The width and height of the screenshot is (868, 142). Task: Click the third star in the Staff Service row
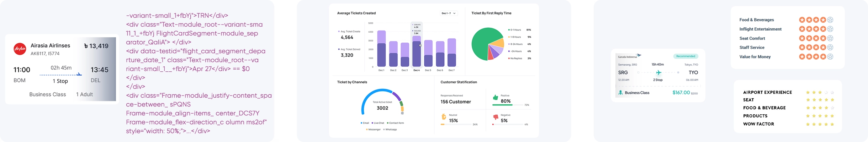pyautogui.click(x=816, y=47)
